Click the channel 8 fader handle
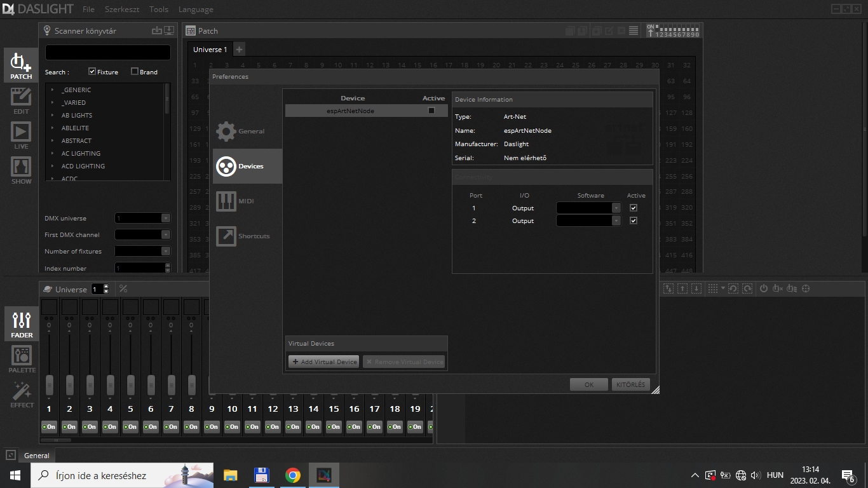Image resolution: width=868 pixels, height=488 pixels. [191, 384]
